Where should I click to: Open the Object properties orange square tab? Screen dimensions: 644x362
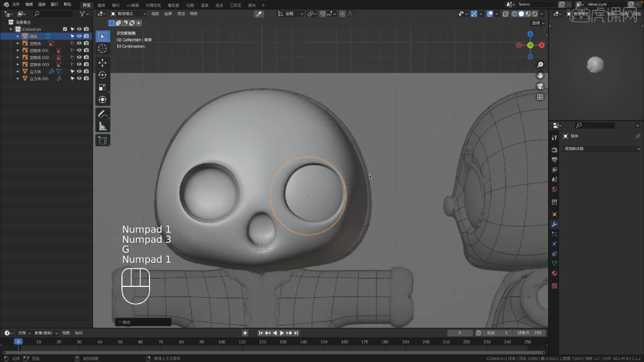[x=554, y=215]
